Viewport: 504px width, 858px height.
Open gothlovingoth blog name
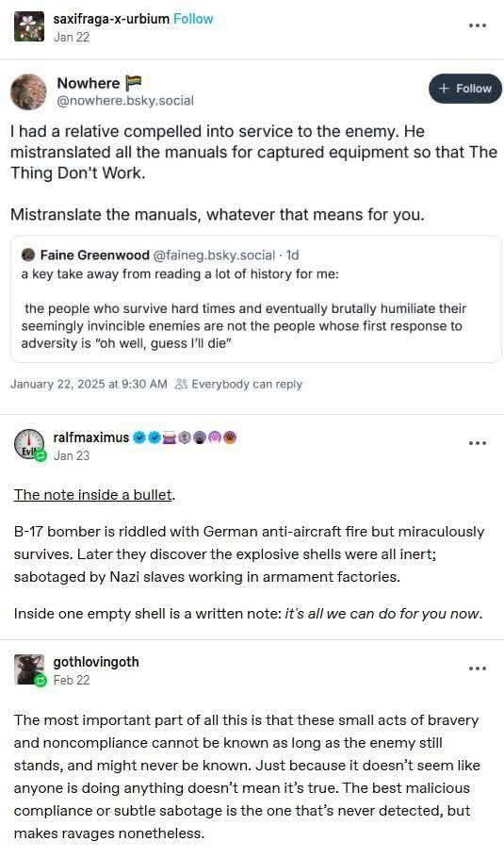[x=96, y=662]
